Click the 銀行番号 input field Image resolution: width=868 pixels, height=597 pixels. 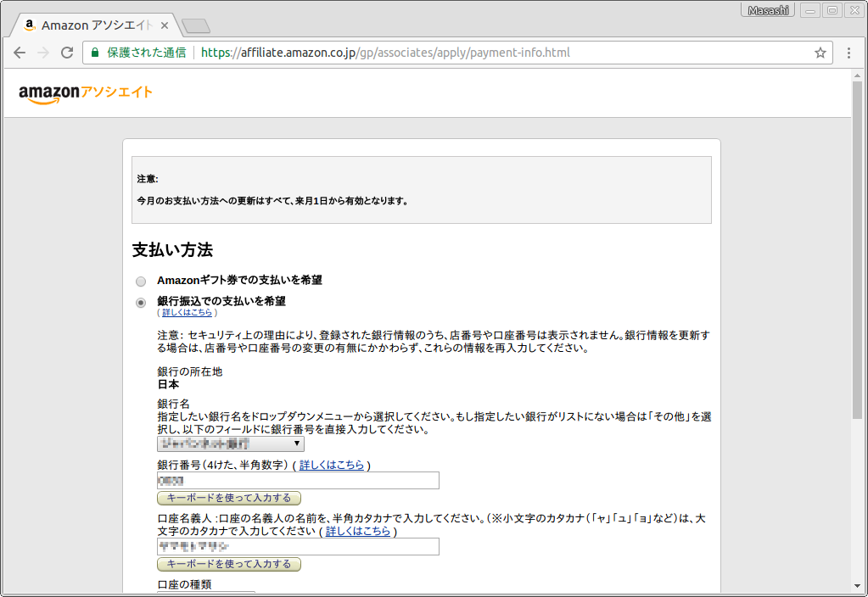298,480
